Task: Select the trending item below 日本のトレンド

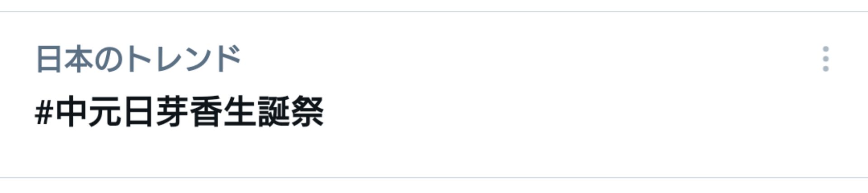Action: tap(179, 112)
